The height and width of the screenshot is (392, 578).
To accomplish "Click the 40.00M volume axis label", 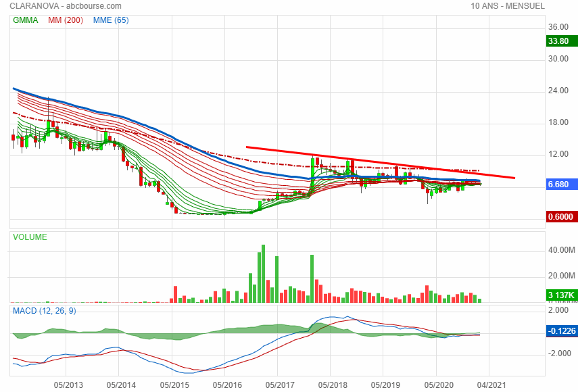I will [561, 250].
